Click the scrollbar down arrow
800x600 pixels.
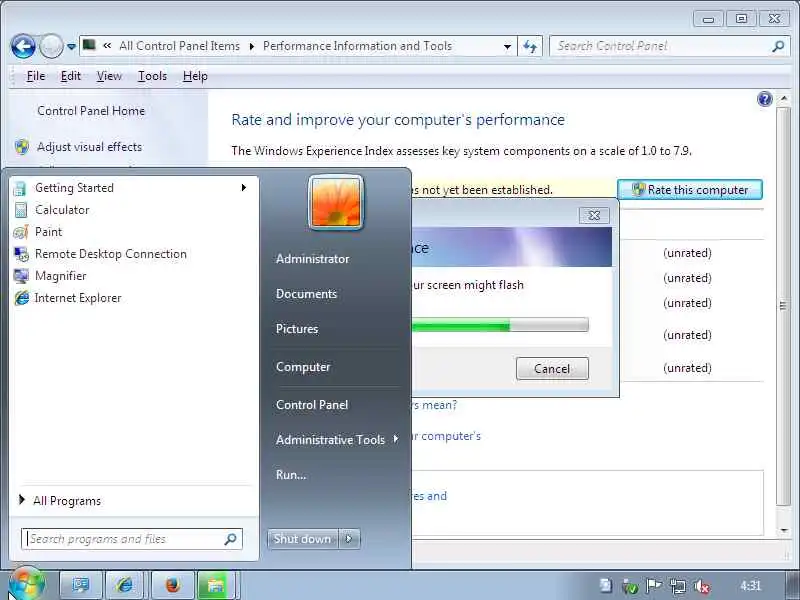click(x=784, y=531)
